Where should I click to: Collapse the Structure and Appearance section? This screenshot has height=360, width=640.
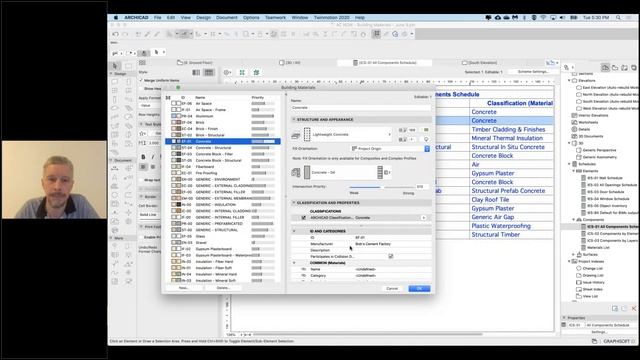[294, 120]
